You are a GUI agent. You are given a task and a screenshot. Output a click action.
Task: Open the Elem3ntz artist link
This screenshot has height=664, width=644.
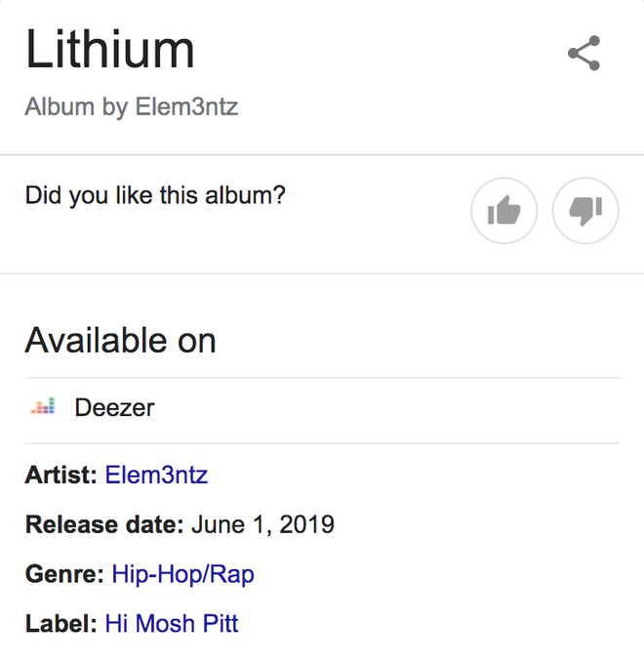tap(156, 475)
